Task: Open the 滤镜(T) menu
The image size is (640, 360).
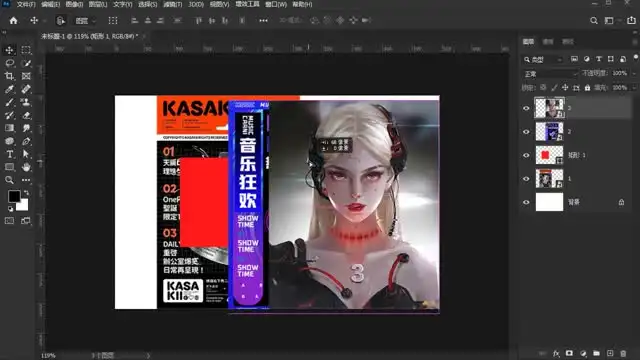Action: [173, 4]
